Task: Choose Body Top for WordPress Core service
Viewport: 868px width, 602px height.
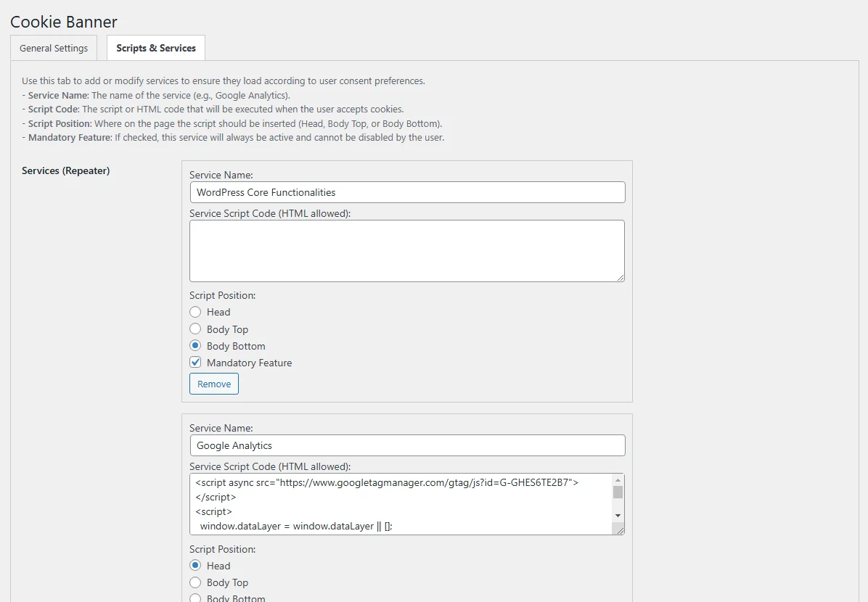Action: (x=195, y=329)
